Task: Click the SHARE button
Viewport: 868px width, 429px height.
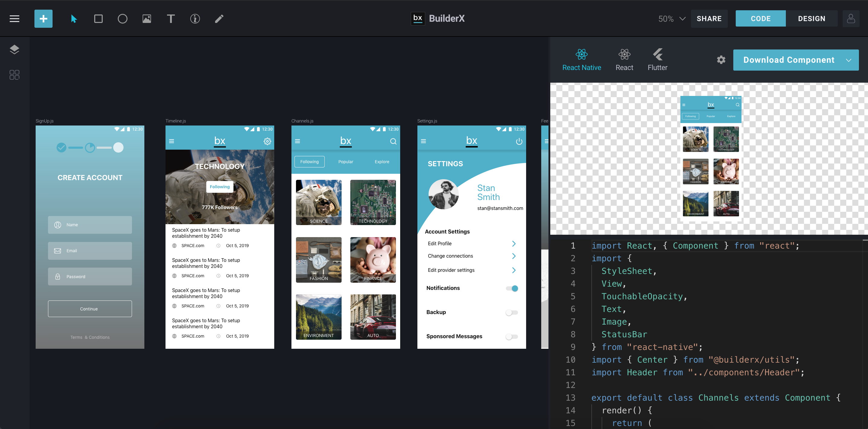Action: (709, 18)
